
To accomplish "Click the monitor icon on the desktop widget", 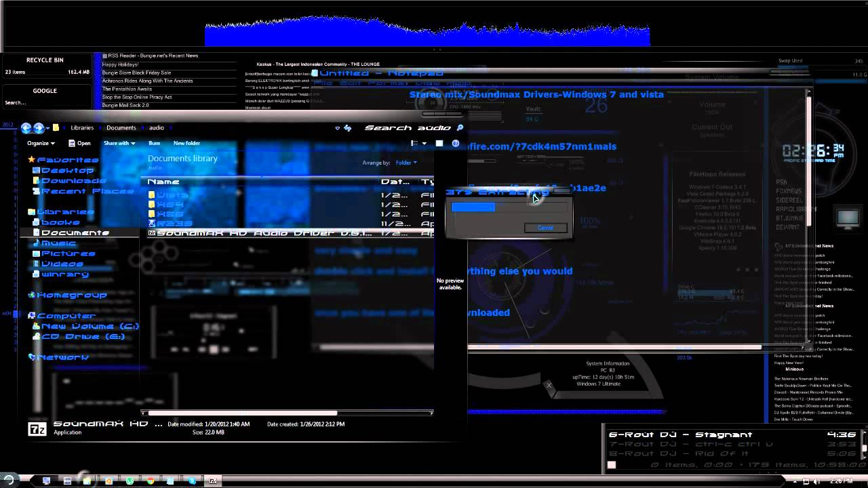I will click(x=848, y=218).
